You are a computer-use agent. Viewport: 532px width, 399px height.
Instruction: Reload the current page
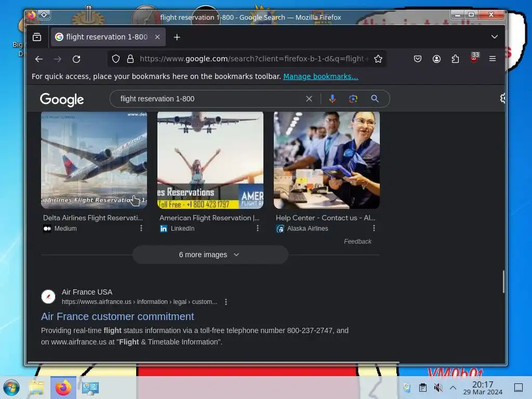pyautogui.click(x=76, y=59)
